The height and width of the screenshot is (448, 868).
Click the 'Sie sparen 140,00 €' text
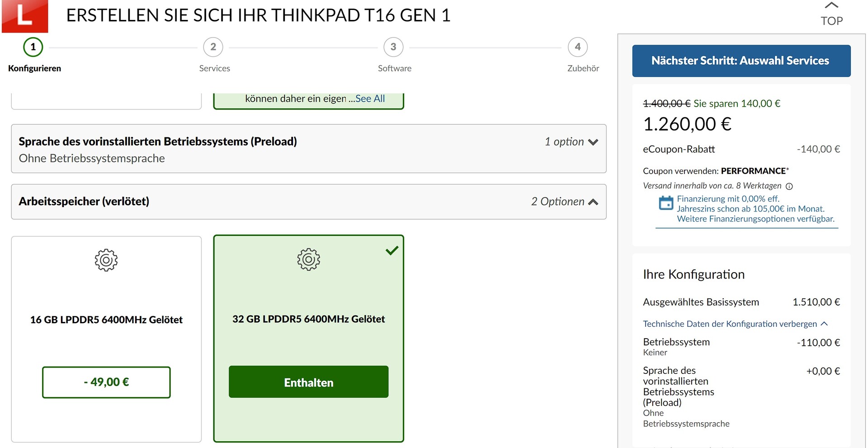click(737, 104)
